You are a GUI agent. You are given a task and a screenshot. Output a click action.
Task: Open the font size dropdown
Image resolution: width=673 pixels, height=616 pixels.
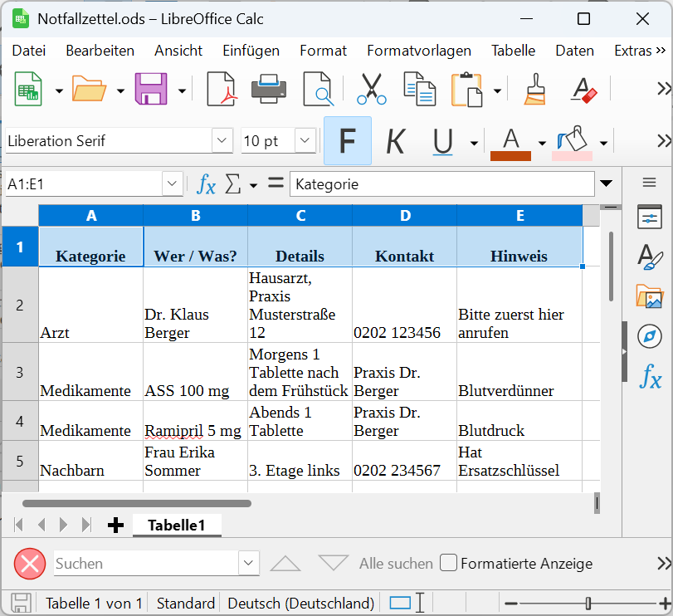(x=305, y=141)
